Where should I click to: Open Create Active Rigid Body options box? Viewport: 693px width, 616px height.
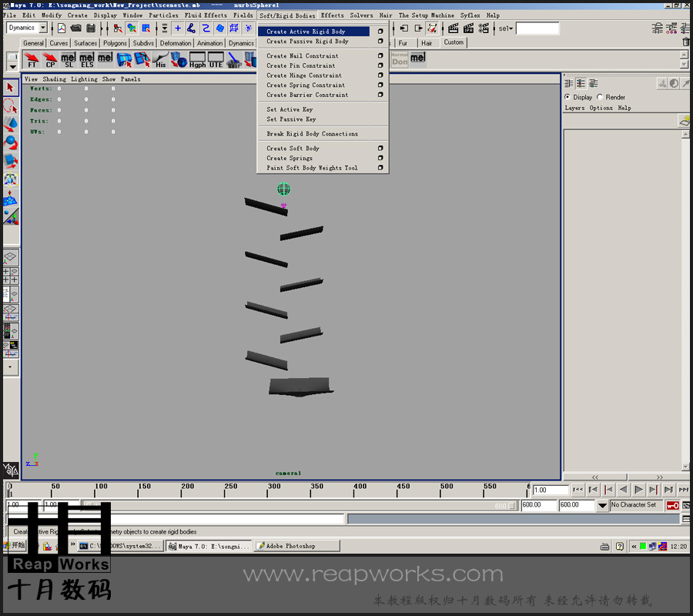pyautogui.click(x=380, y=32)
